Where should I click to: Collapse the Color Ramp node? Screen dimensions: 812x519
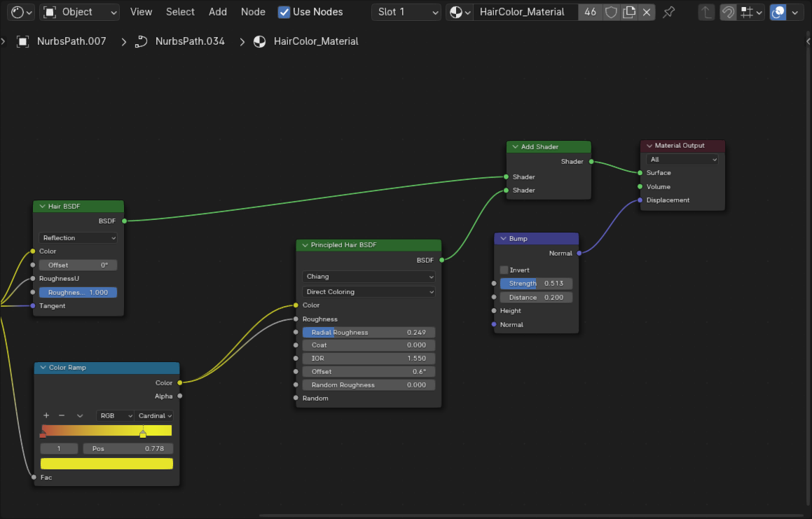pyautogui.click(x=43, y=367)
